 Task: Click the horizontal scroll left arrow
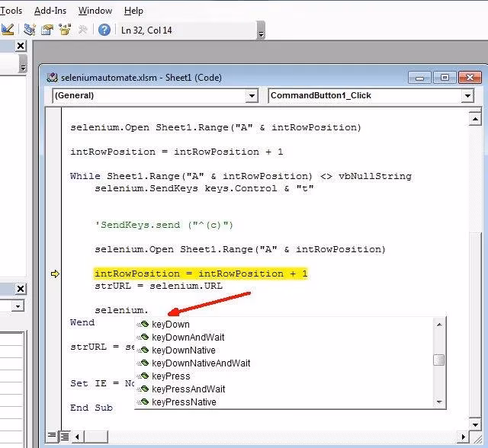(78, 437)
